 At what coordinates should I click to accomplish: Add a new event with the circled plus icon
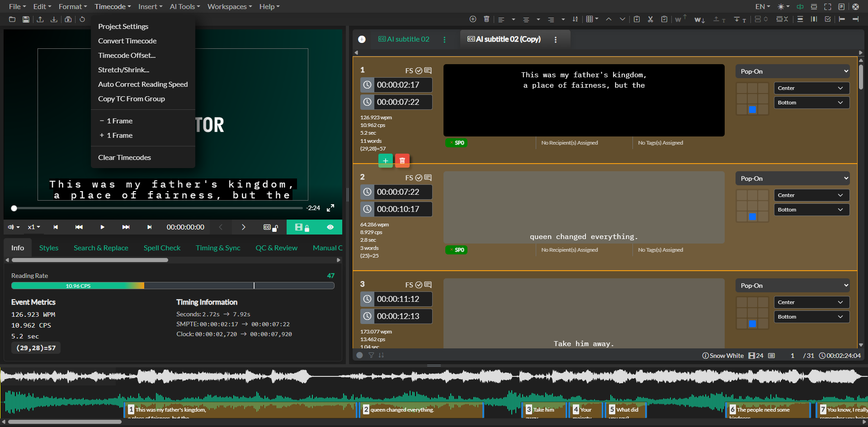point(473,19)
